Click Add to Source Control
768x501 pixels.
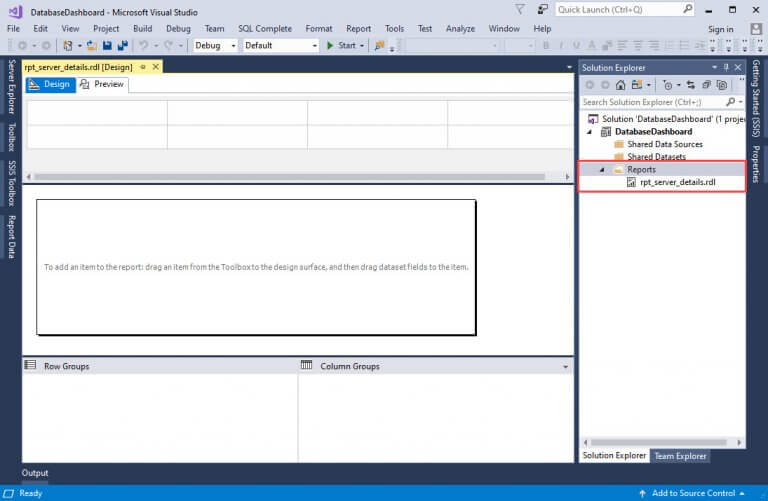pos(693,493)
